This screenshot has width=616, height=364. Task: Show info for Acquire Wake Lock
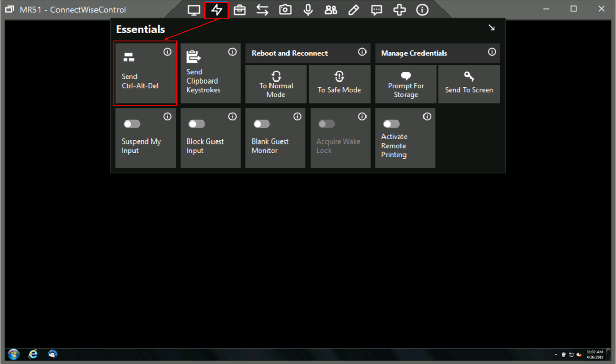362,117
